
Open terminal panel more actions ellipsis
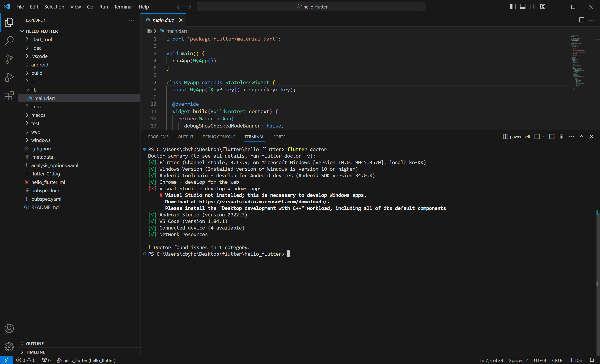point(571,136)
